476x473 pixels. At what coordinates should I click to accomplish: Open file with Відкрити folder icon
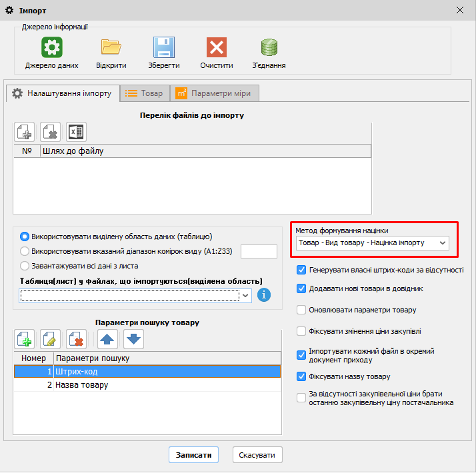pos(111,48)
